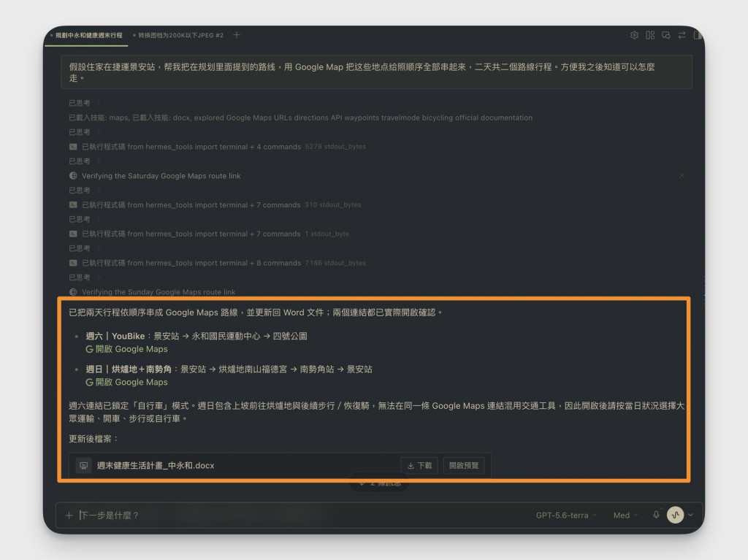Image resolution: width=748 pixels, height=560 pixels.
Task: Click the 開啟預覽 button
Action: [464, 466]
